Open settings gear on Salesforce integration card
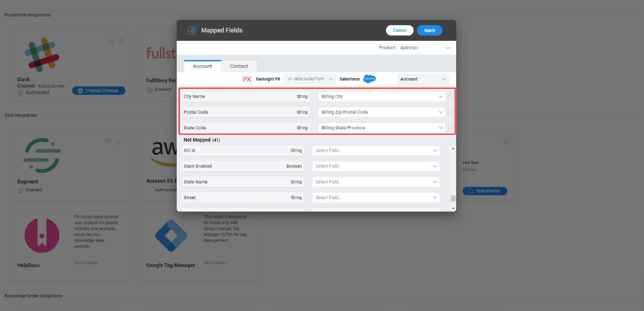This screenshot has height=311, width=644. [506, 142]
